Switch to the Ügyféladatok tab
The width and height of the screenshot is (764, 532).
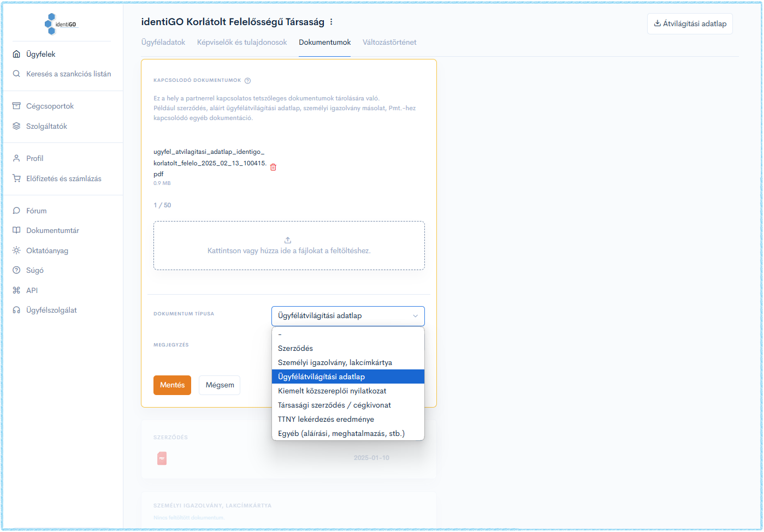[x=163, y=42]
